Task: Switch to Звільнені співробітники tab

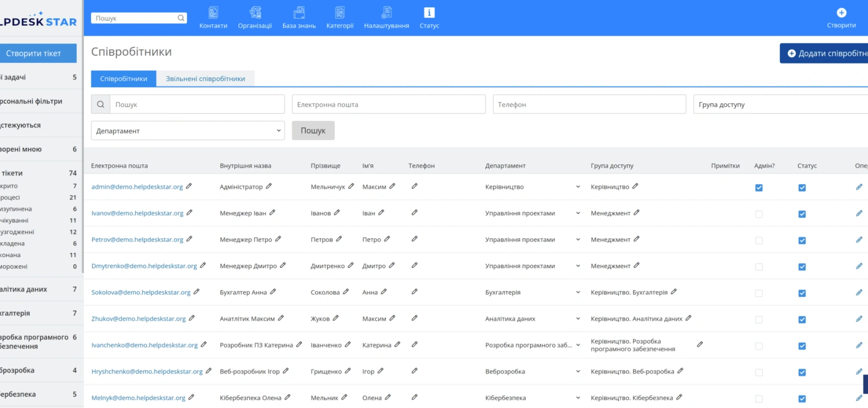Action: point(205,79)
